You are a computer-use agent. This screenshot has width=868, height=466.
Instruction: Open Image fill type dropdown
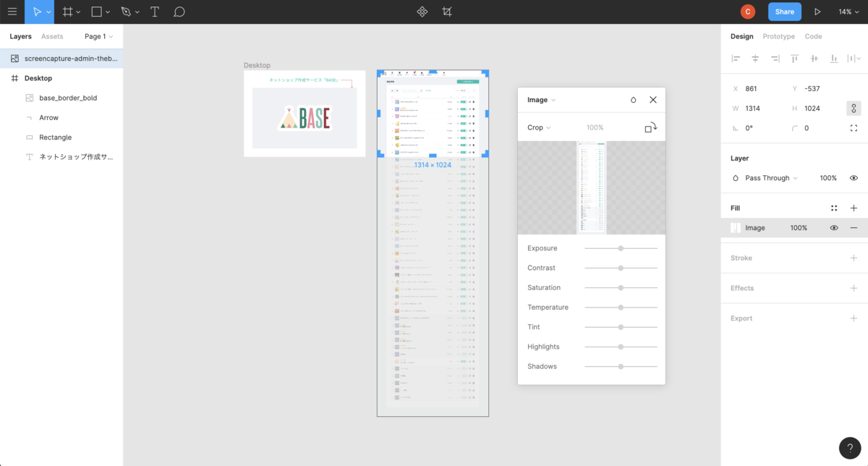pyautogui.click(x=542, y=100)
